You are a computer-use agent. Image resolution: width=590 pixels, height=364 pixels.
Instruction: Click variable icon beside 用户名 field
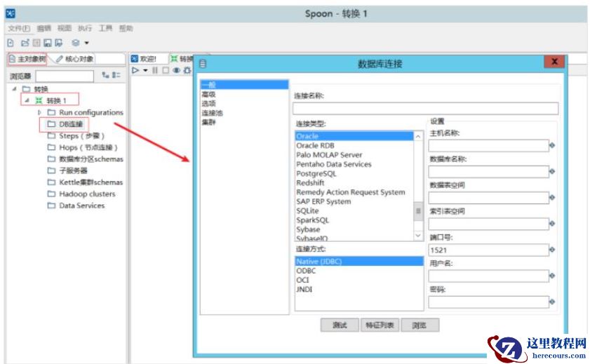(x=552, y=276)
